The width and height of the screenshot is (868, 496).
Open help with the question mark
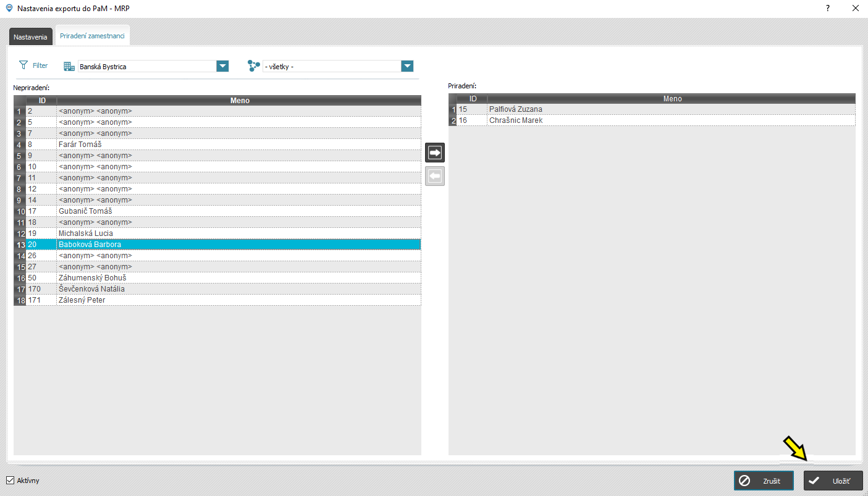point(828,9)
